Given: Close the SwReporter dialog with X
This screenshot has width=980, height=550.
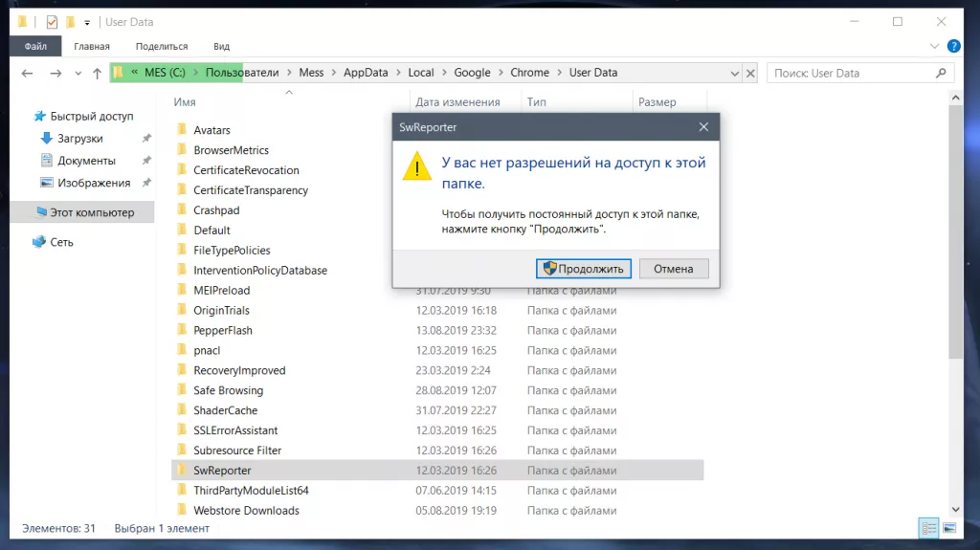Looking at the screenshot, I should pyautogui.click(x=703, y=127).
